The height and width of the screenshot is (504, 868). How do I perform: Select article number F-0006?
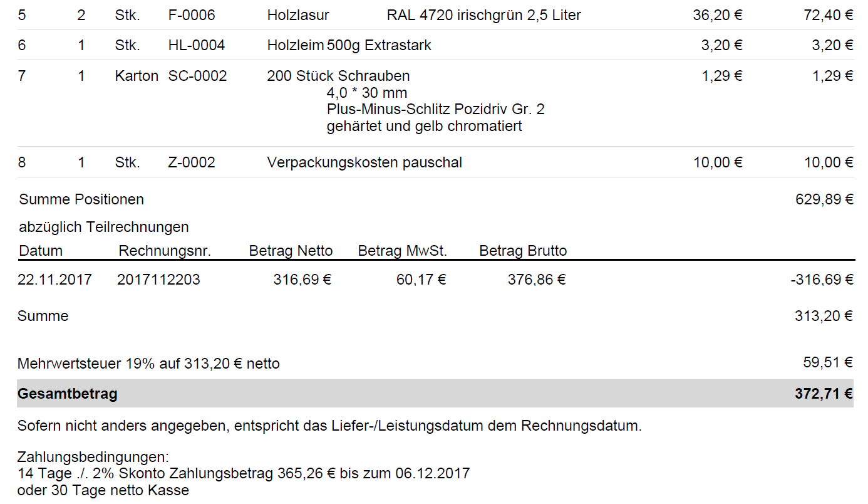click(x=192, y=15)
